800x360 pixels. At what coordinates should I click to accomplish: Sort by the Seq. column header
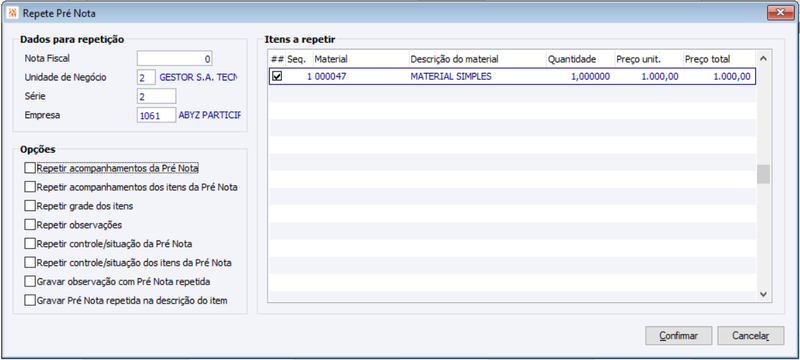(x=299, y=59)
